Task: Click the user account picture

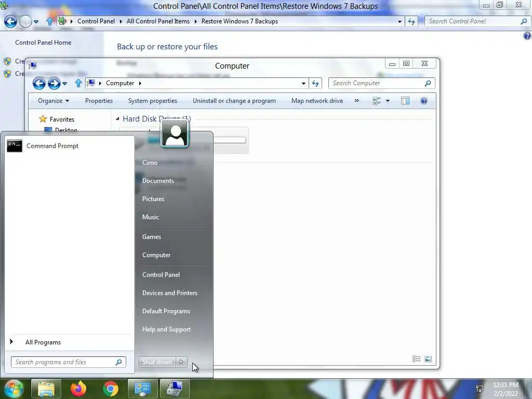Action: (175, 134)
